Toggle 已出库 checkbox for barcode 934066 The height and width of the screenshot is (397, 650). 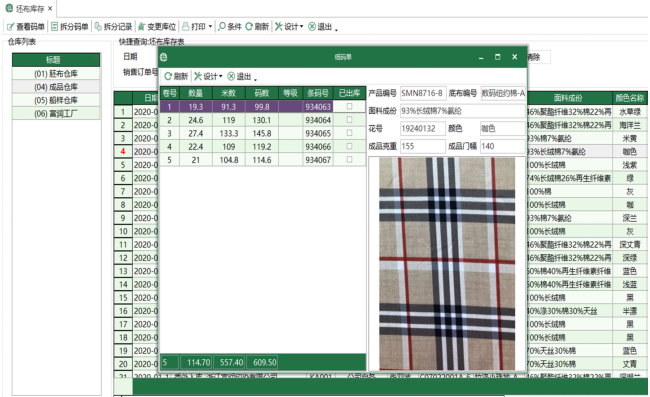349,146
